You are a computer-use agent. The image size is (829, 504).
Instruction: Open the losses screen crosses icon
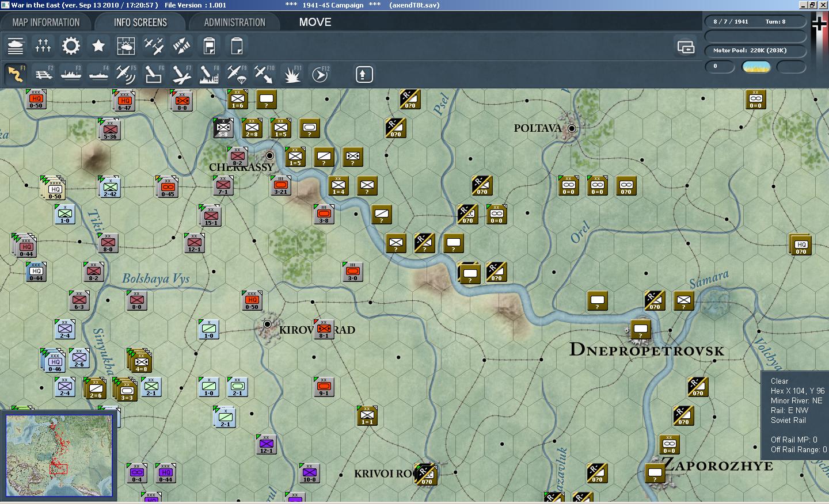click(43, 45)
